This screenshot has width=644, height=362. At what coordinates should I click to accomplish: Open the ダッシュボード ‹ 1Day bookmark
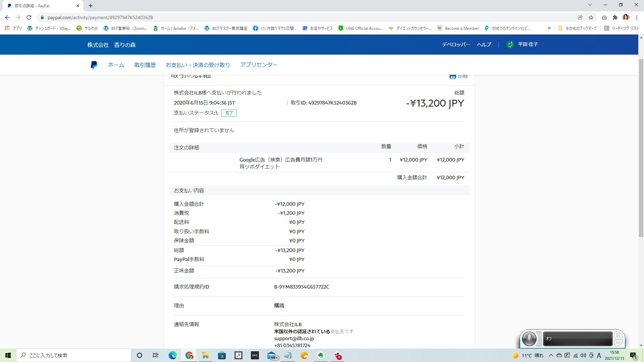coord(49,28)
